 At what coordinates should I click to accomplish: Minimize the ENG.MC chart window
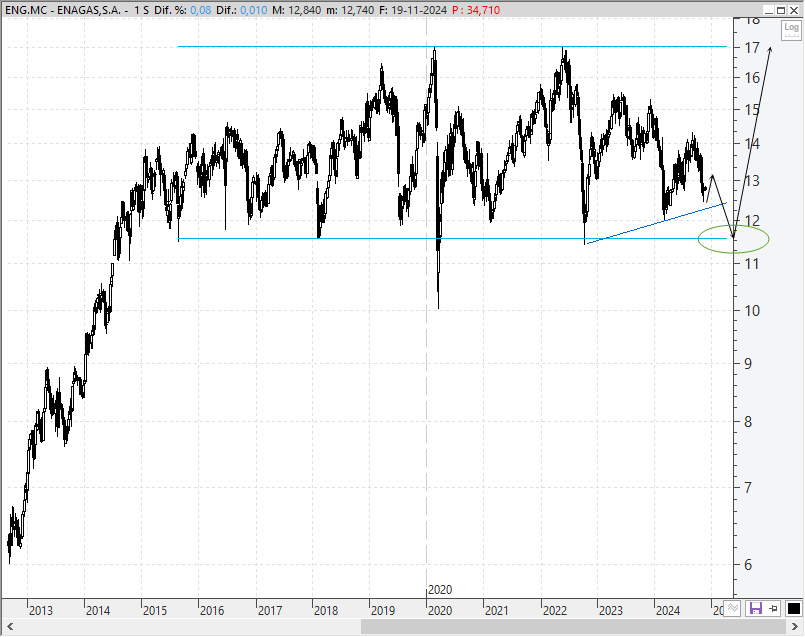click(769, 10)
